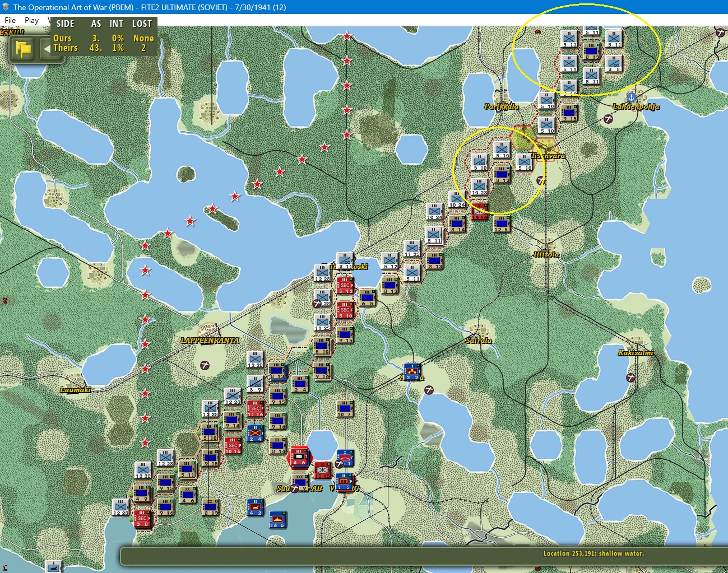
Task: Click the Luumaki town label
Action: click(x=75, y=390)
